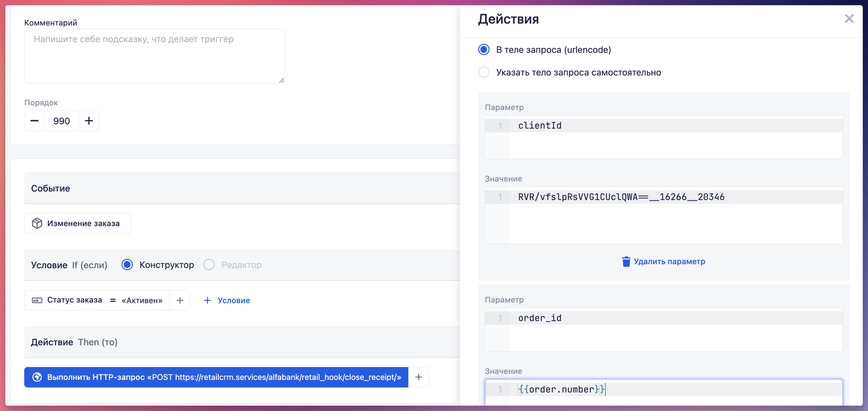The height and width of the screenshot is (411, 868).
Task: Click the minus button in Порядок stepper
Action: click(x=34, y=121)
